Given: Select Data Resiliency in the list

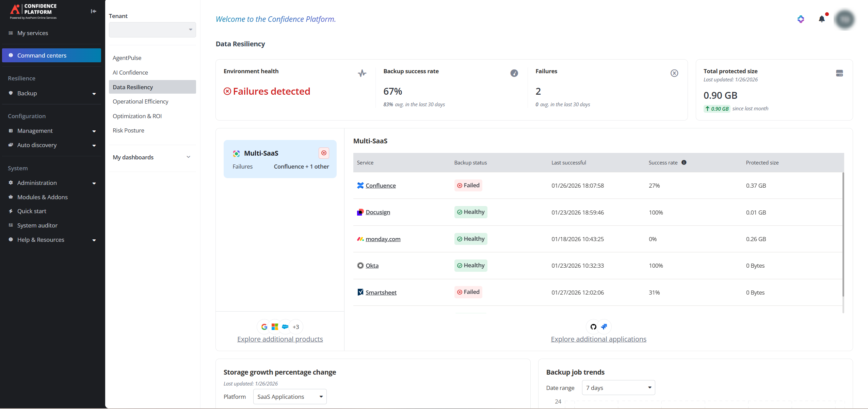Looking at the screenshot, I should click(152, 87).
